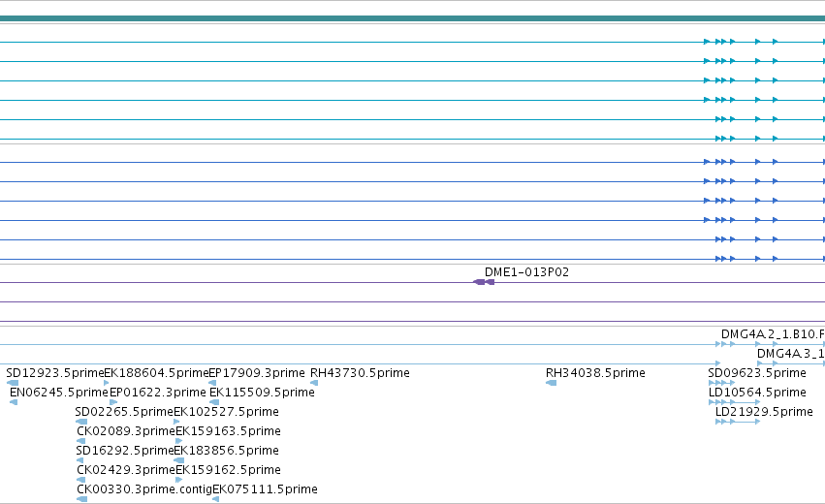Select the arrow glyph under EP17909.3prime
This screenshot has width=825, height=504.
[212, 383]
